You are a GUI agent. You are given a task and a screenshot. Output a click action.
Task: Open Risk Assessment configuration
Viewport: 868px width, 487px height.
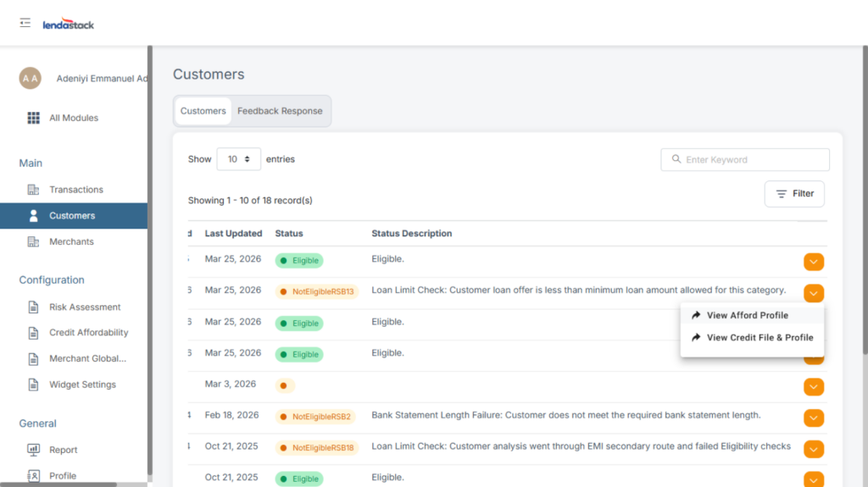(x=85, y=307)
